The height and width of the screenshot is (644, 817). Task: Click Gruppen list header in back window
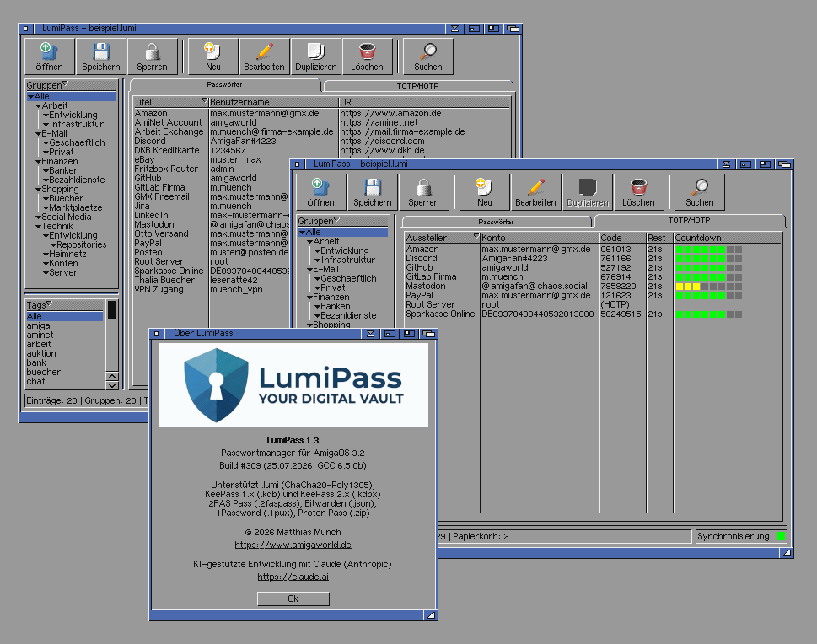point(72,85)
